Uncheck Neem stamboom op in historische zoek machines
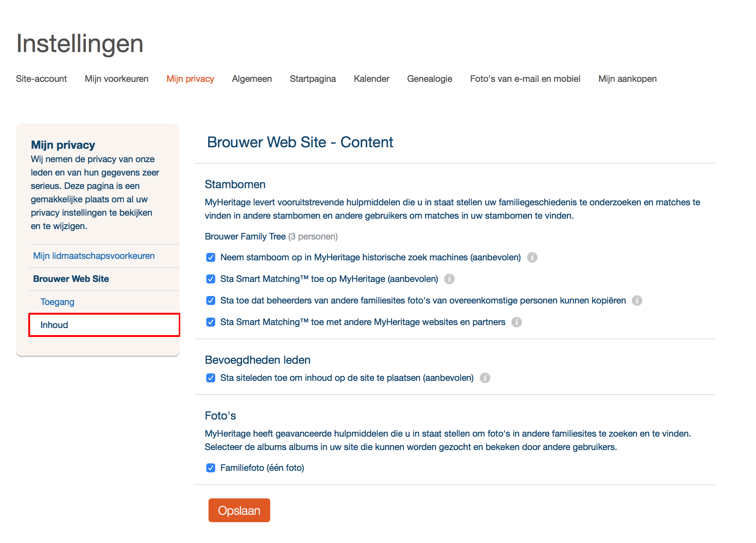The image size is (756, 543). pos(211,257)
